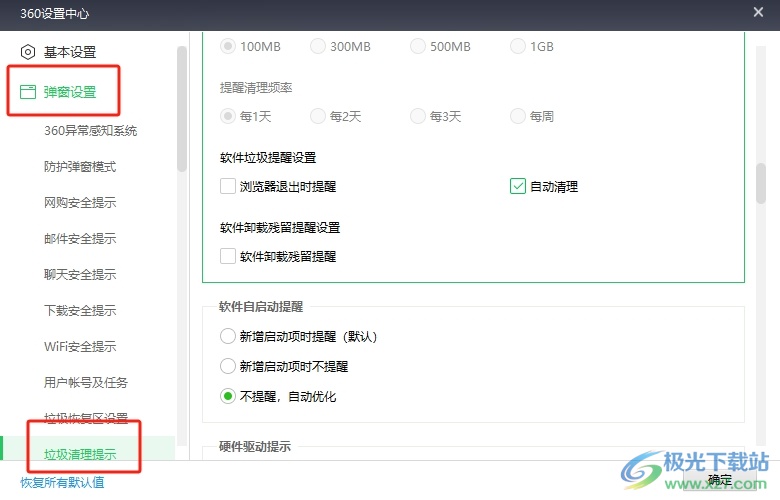Uncheck the 自动清理 checkbox
The width and height of the screenshot is (780, 500).
tap(518, 186)
